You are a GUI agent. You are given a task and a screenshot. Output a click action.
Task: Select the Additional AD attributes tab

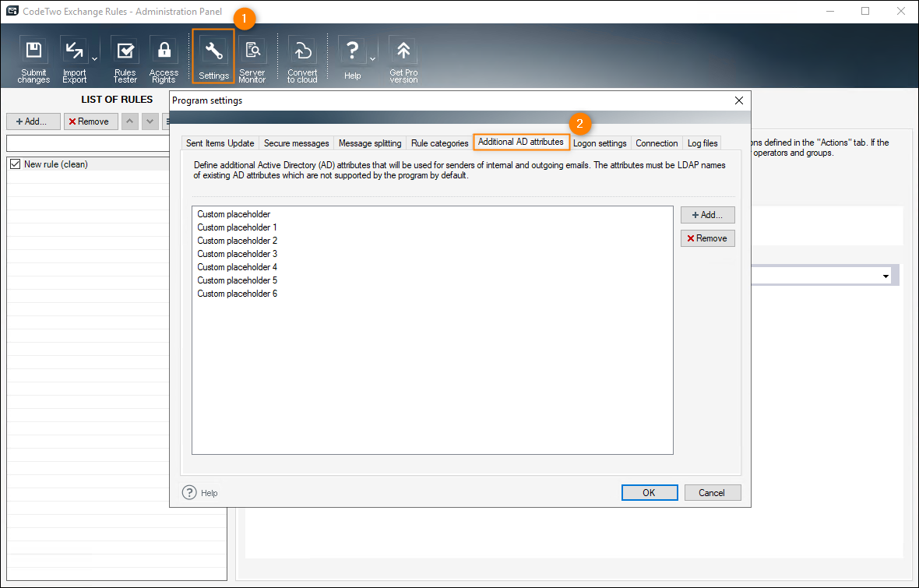[x=521, y=142]
